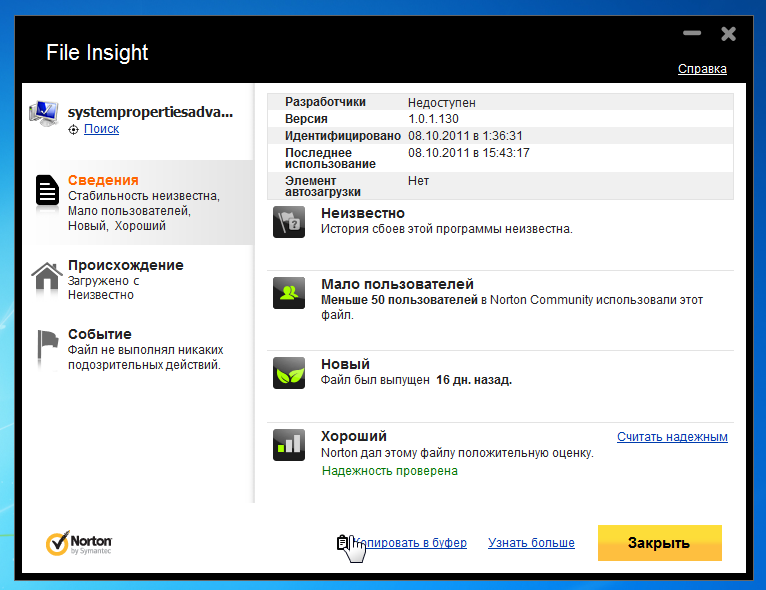Click the Идентифицировано label
766x590 pixels.
point(343,135)
